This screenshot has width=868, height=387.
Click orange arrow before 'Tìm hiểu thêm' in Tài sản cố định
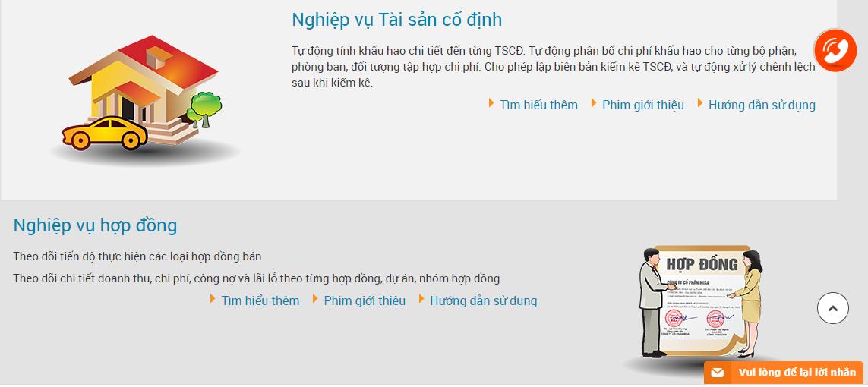coord(491,103)
